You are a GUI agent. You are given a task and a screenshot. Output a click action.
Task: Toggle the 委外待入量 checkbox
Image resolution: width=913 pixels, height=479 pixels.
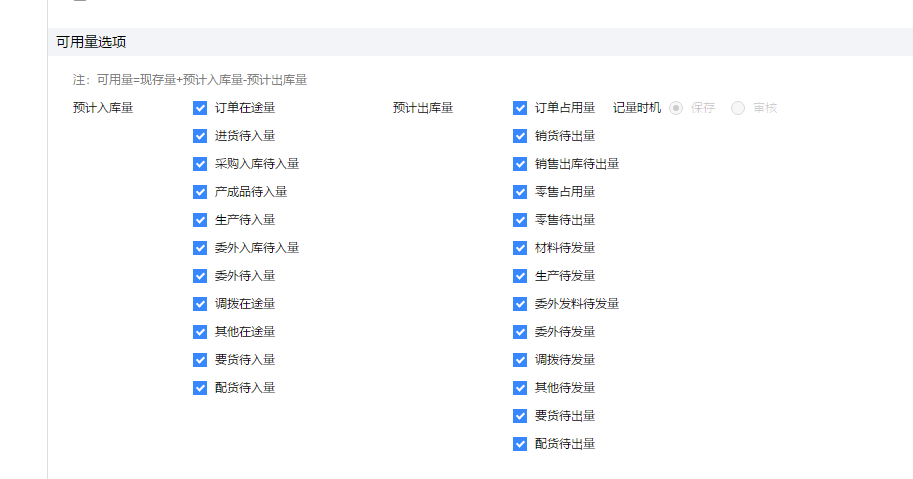click(200, 276)
